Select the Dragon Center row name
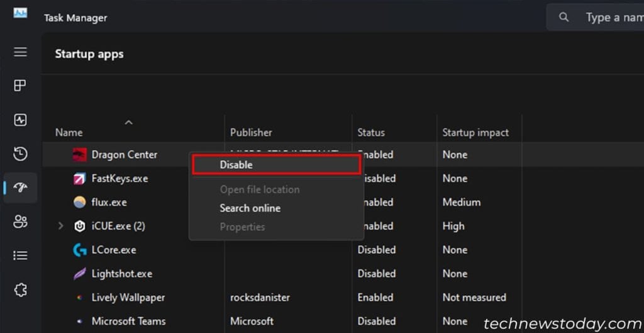This screenshot has width=644, height=333. 125,155
